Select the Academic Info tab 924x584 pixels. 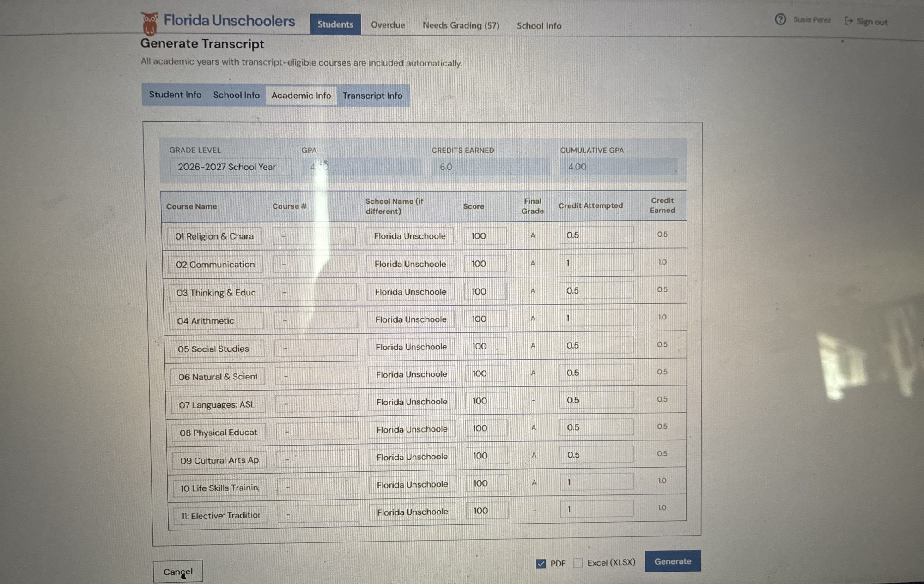pyautogui.click(x=301, y=96)
